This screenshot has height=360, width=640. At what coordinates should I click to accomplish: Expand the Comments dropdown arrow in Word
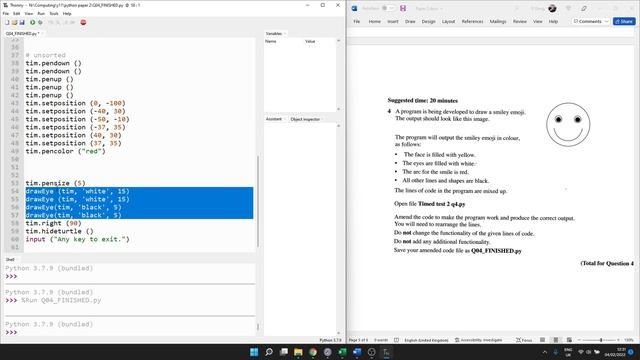tap(607, 21)
